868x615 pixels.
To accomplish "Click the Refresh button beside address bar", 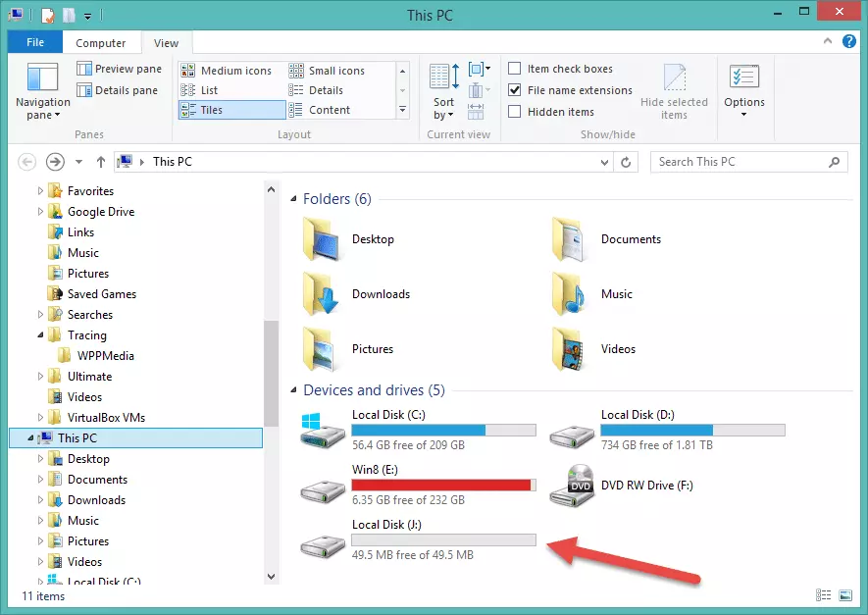I will [628, 162].
